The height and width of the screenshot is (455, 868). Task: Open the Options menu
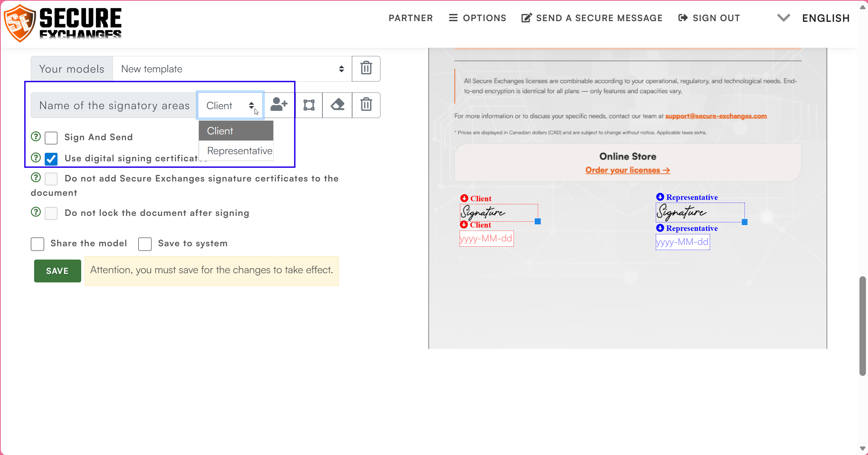477,18
